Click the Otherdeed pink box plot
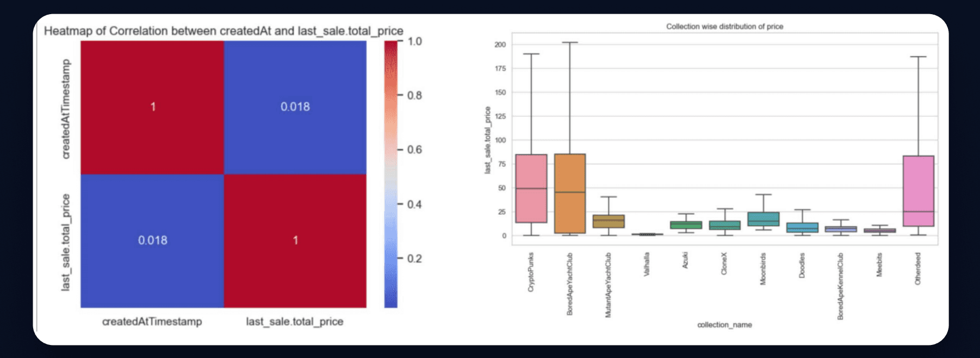The width and height of the screenshot is (980, 358). (918, 191)
